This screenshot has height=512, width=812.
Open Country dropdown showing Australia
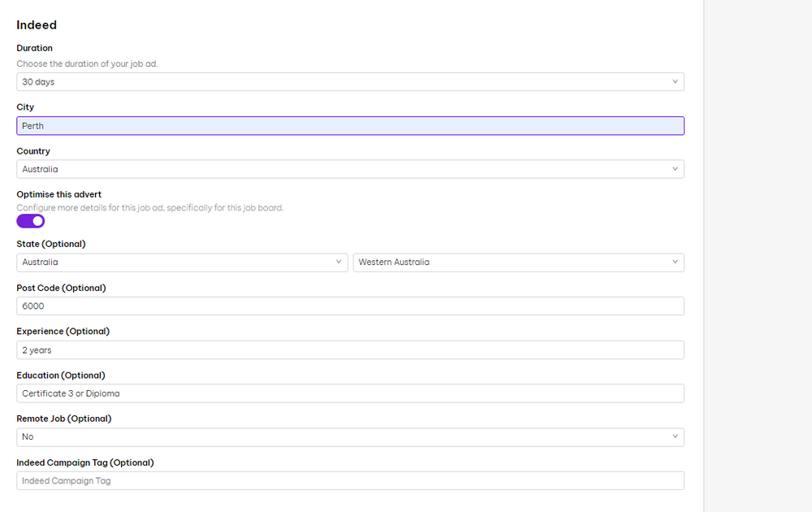click(x=349, y=169)
